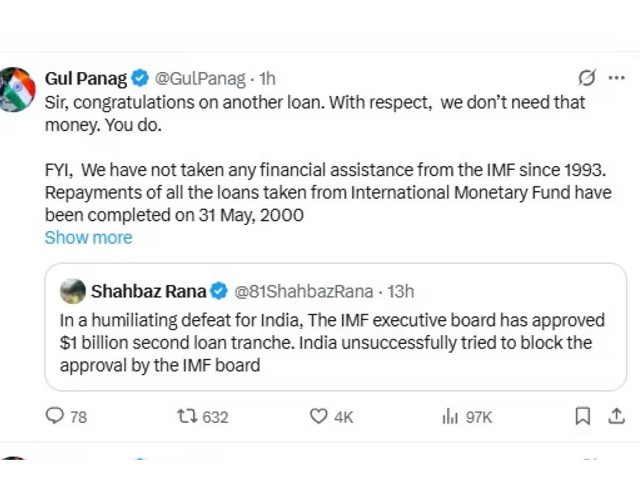The image size is (640, 480).
Task: Open the three-dot more options menu
Action: pyautogui.click(x=616, y=78)
